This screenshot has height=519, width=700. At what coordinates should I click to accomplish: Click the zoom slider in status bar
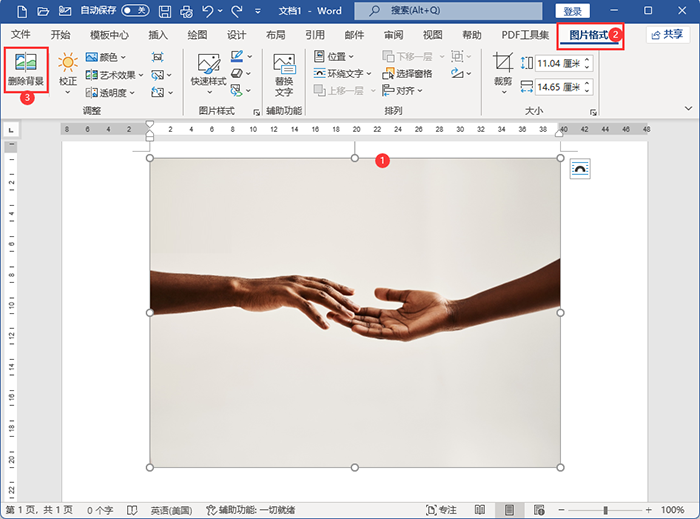[x=606, y=510]
